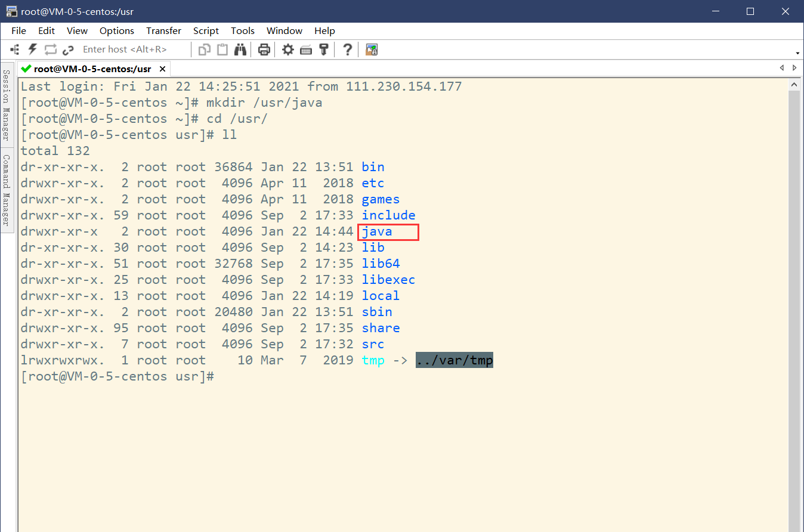Image resolution: width=804 pixels, height=532 pixels.
Task: Click the 'Jan 22 14:19' timestamp
Action: (x=307, y=296)
